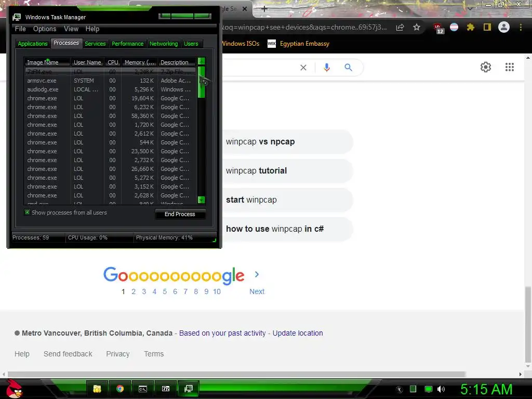The height and width of the screenshot is (399, 532).
Task: Click the Google search magnifier button
Action: [349, 68]
